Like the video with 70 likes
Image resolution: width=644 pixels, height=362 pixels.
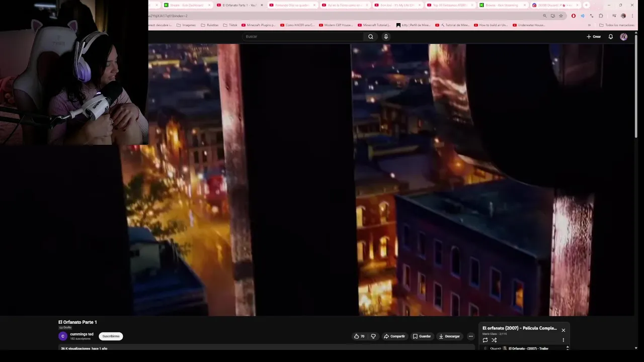point(359,336)
